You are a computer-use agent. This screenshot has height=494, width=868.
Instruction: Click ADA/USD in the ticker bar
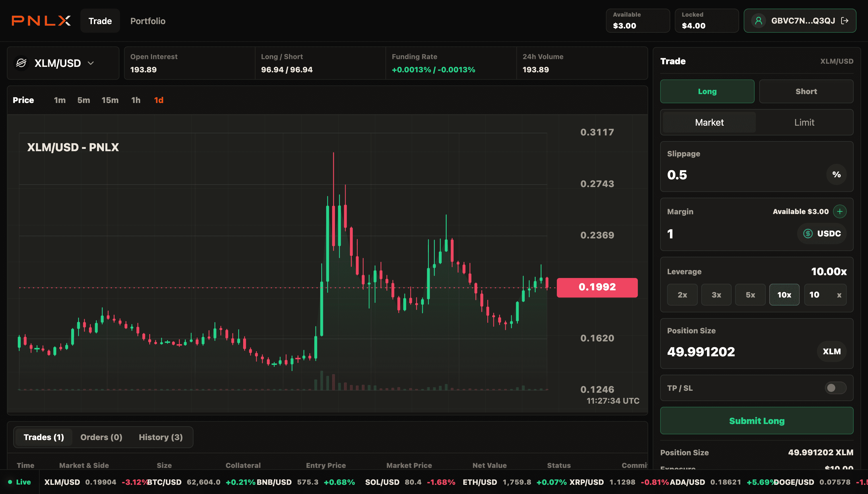687,482
